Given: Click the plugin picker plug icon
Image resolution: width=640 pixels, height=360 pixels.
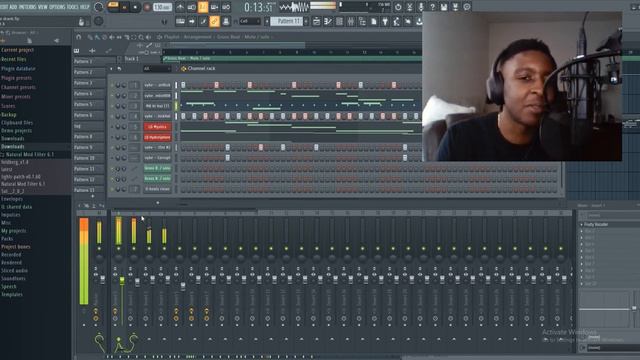Looking at the screenshot, I should (x=385, y=21).
